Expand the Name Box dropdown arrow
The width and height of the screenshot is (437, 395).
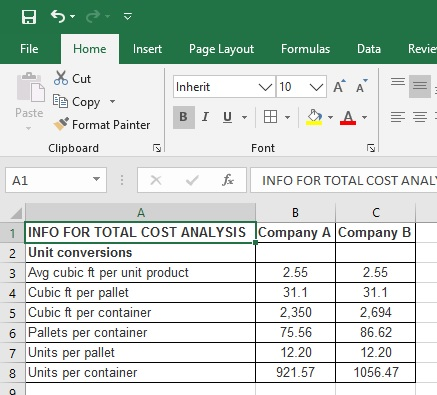[97, 179]
